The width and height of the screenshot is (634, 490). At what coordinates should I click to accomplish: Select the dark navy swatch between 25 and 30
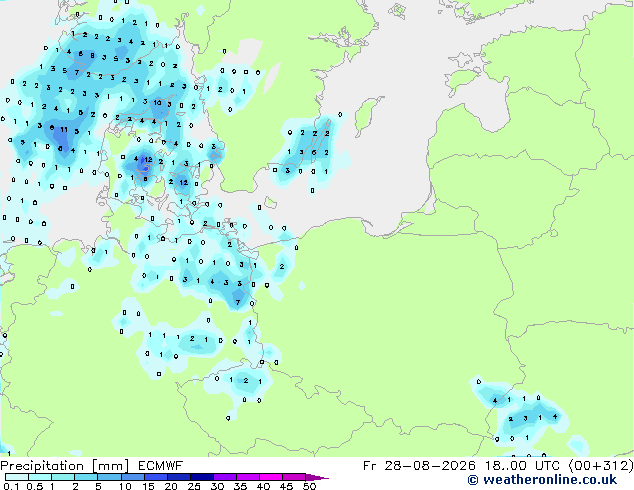[202, 477]
